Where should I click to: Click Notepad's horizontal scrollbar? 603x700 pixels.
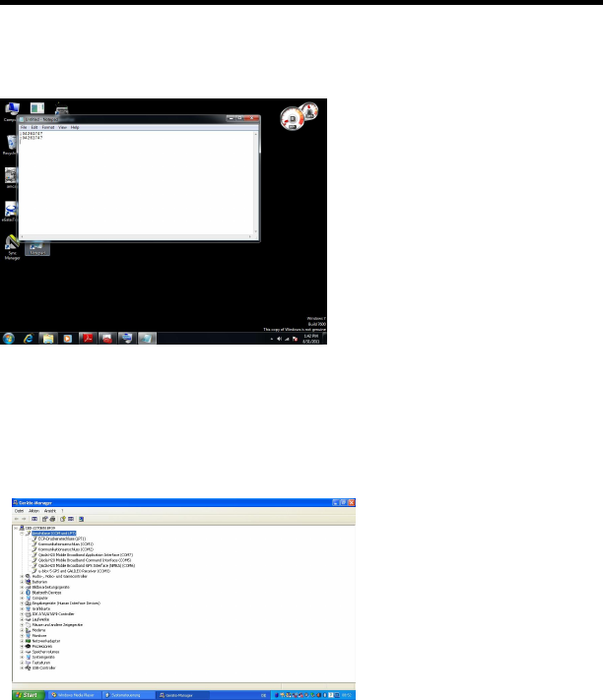(136, 236)
